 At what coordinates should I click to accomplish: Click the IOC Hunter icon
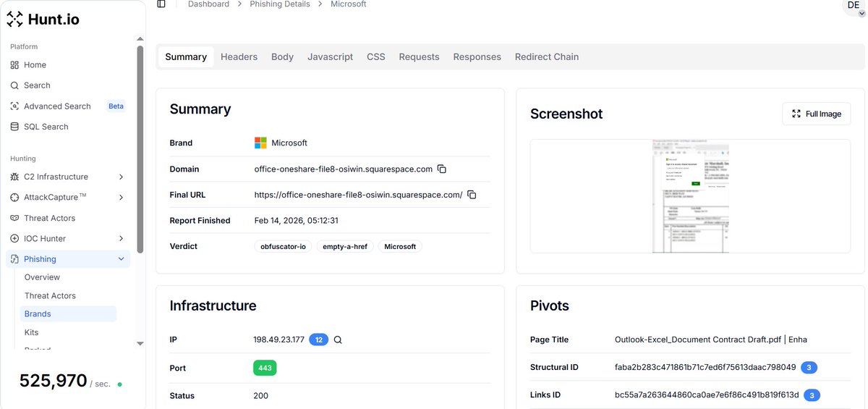click(x=15, y=238)
